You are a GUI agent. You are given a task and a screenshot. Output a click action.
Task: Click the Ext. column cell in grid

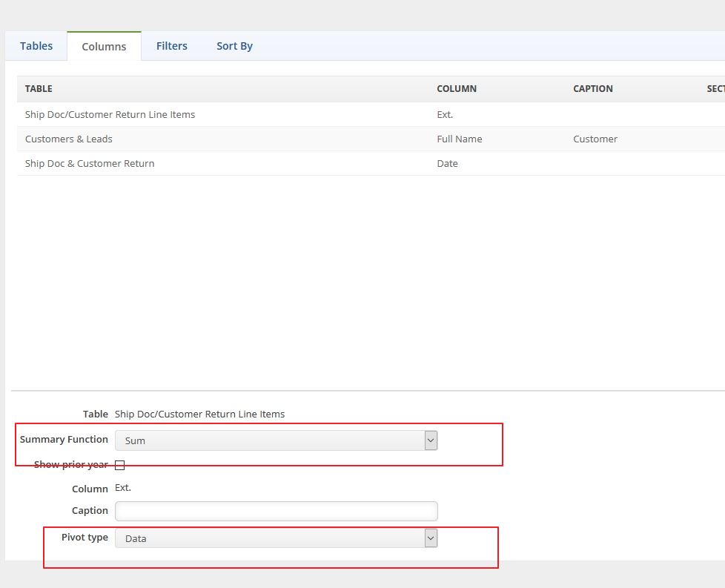[445, 115]
